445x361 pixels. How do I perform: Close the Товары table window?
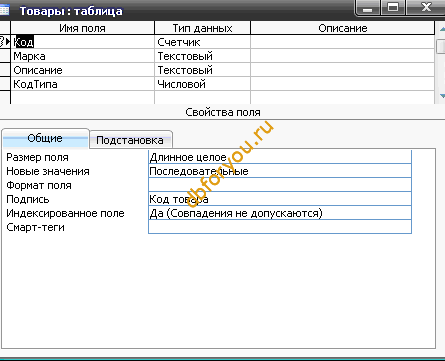point(426,8)
